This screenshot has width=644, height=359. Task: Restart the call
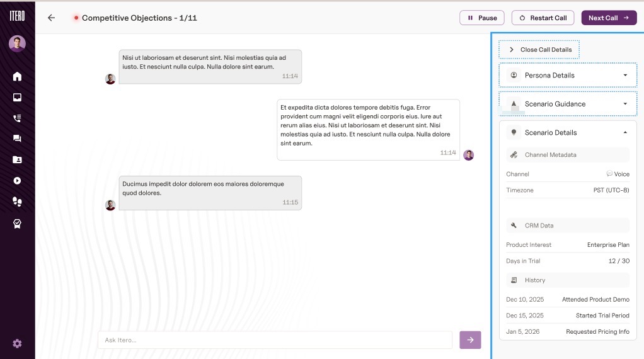(543, 18)
